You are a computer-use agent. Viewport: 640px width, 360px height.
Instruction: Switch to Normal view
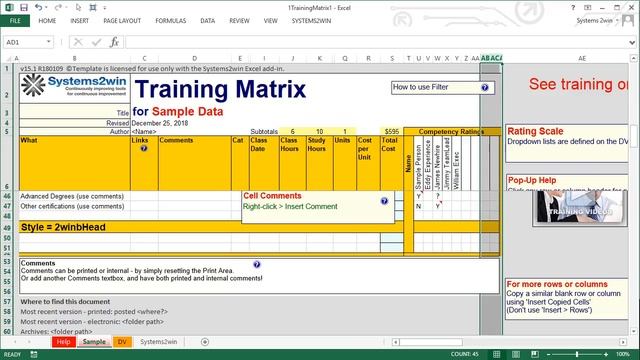click(x=496, y=354)
